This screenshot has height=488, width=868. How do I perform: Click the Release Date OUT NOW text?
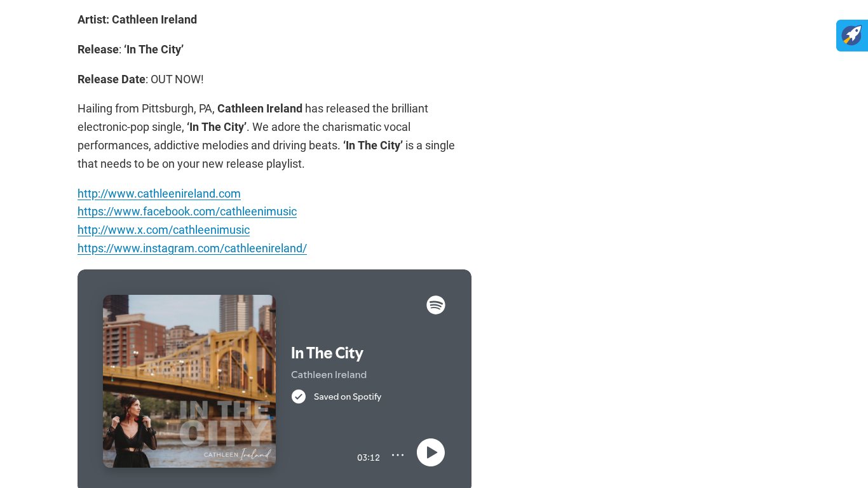tap(140, 79)
